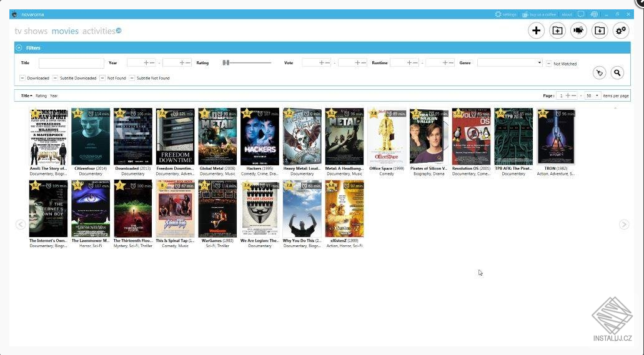
Task: Click the feedback speech bubble icon
Action: pyautogui.click(x=581, y=14)
